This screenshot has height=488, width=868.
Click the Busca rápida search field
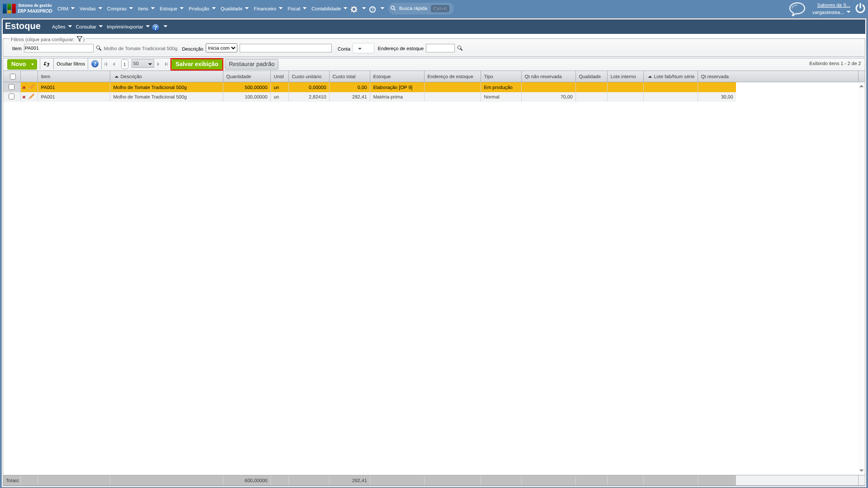421,9
